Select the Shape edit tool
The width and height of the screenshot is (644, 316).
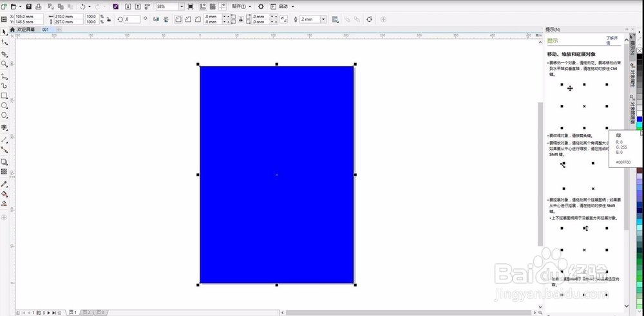[4, 42]
